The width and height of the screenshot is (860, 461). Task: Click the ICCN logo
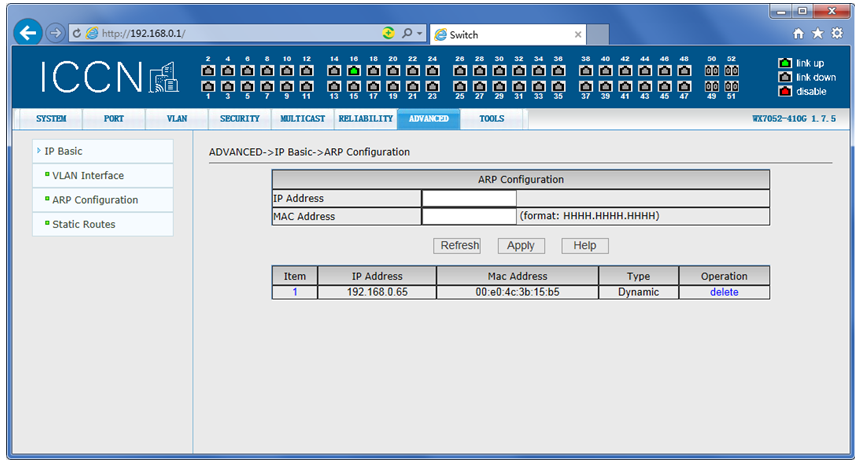[x=109, y=77]
